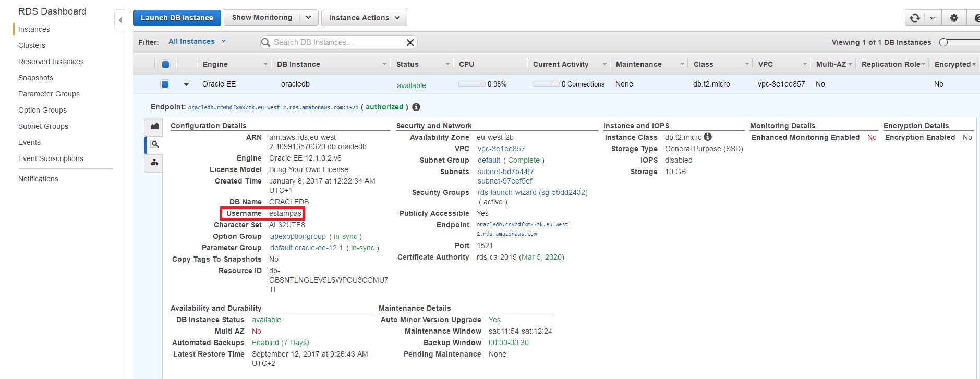Image resolution: width=980 pixels, height=379 pixels.
Task: Click the RDS Dashboard heading
Action: (52, 11)
